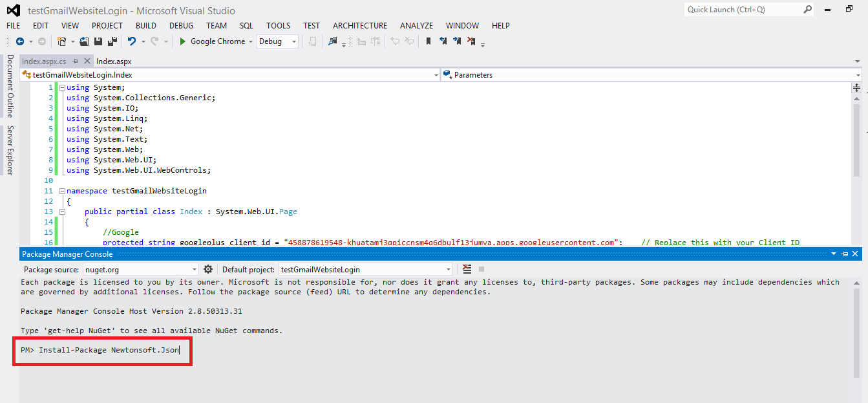Click the Find in Files toolbar icon
The height and width of the screenshot is (403, 868).
pos(333,41)
